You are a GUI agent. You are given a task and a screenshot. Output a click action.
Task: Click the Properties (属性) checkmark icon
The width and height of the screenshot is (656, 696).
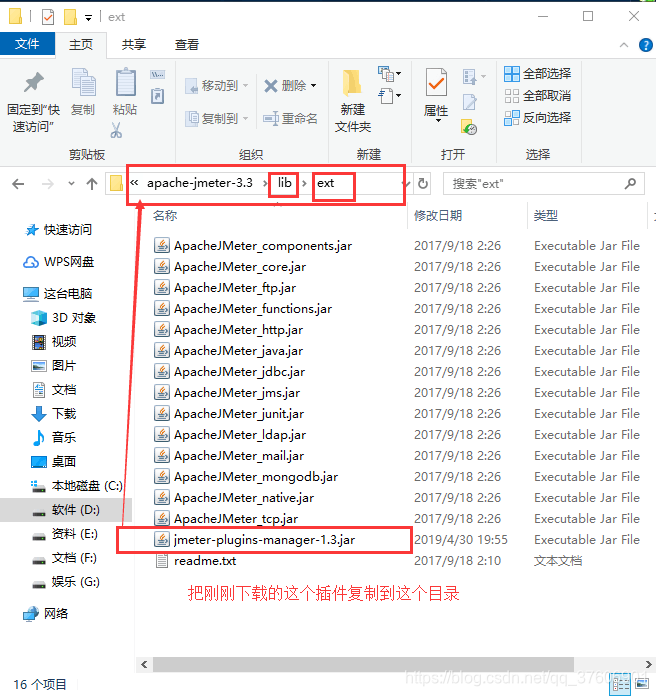(x=436, y=83)
